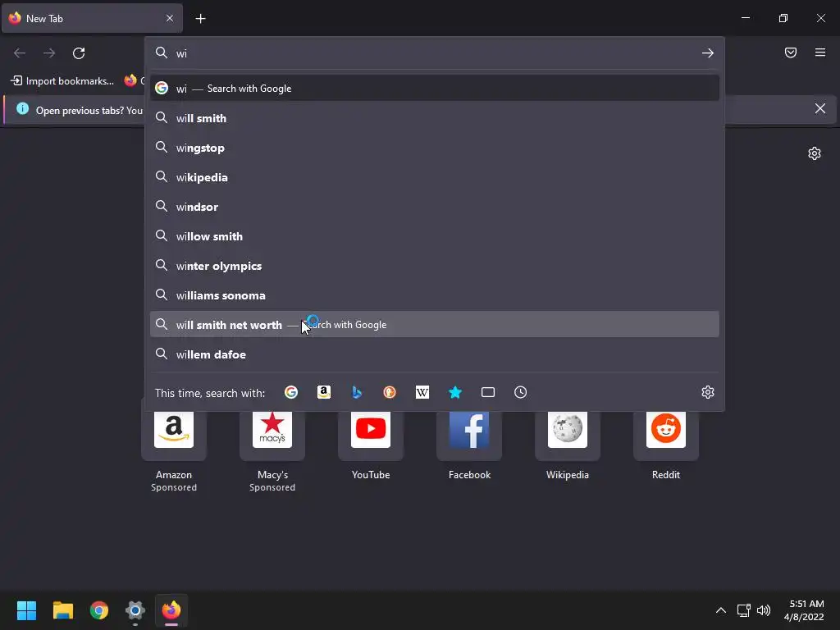Search this time with Google icon
840x630 pixels.
291,392
